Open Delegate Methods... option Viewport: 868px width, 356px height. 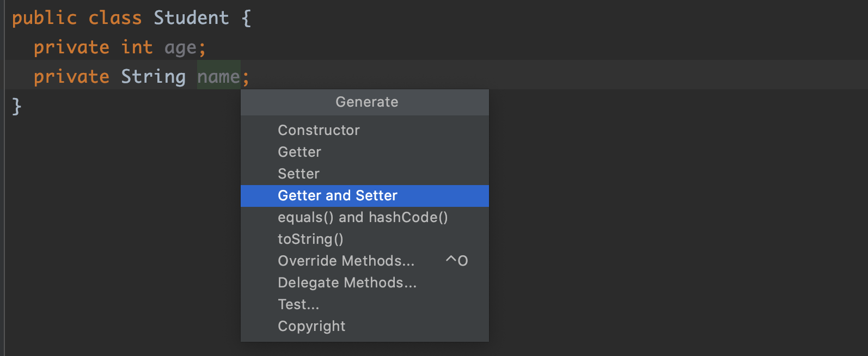[x=364, y=283]
